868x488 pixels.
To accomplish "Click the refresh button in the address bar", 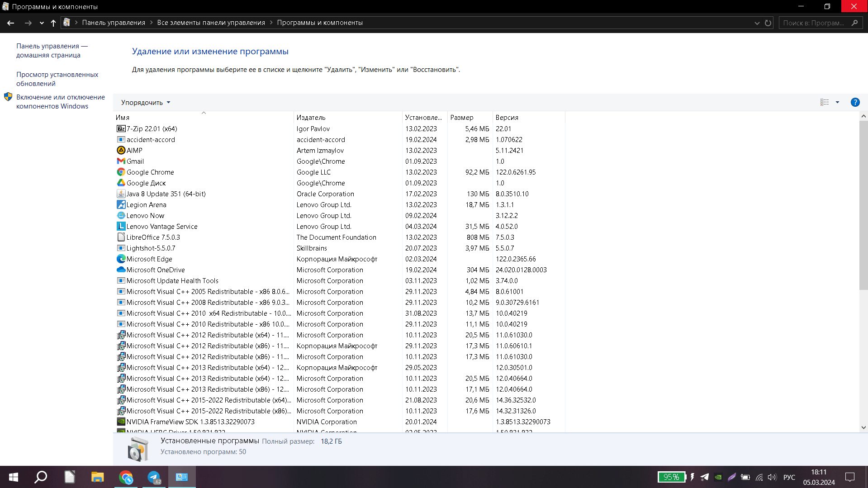I will (768, 23).
